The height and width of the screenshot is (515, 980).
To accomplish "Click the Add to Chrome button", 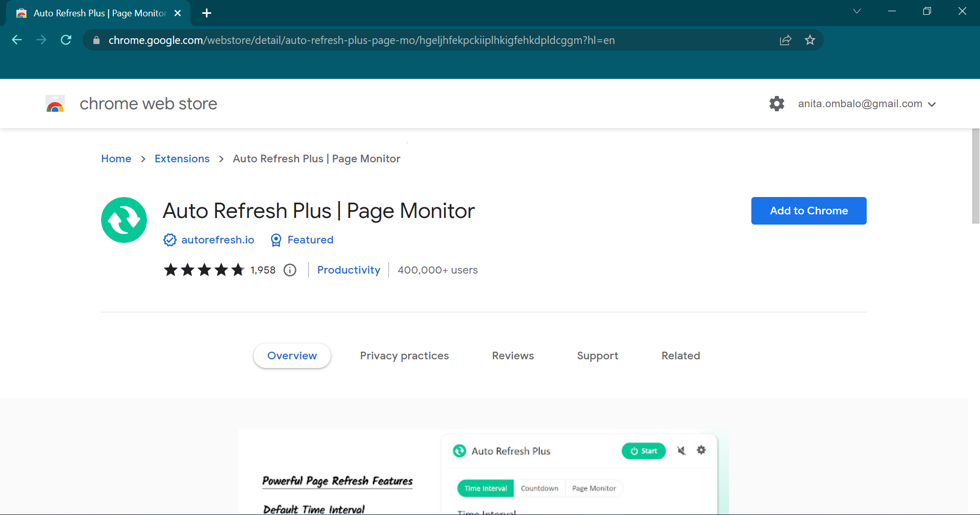I will click(x=809, y=211).
